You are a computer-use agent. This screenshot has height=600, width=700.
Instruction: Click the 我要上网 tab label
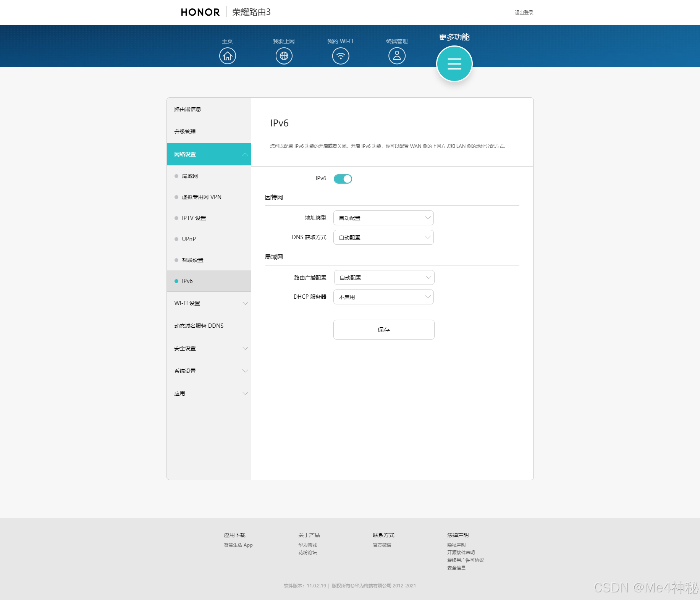pos(284,41)
